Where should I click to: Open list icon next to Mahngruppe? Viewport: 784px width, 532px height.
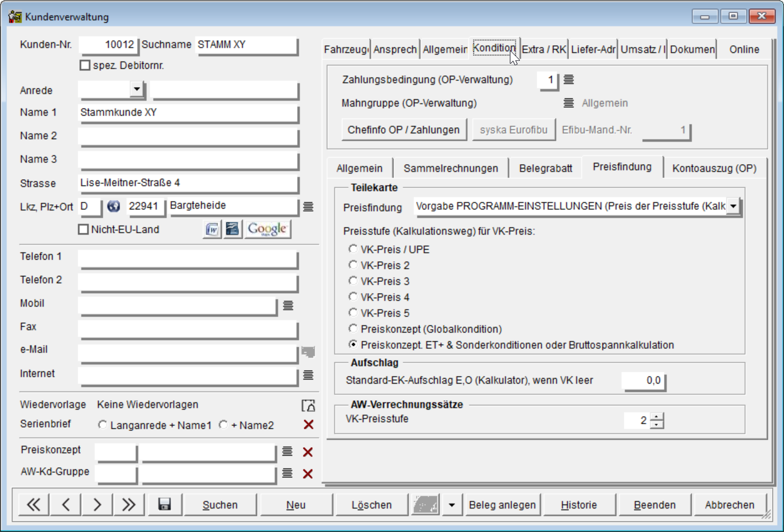pyautogui.click(x=568, y=103)
